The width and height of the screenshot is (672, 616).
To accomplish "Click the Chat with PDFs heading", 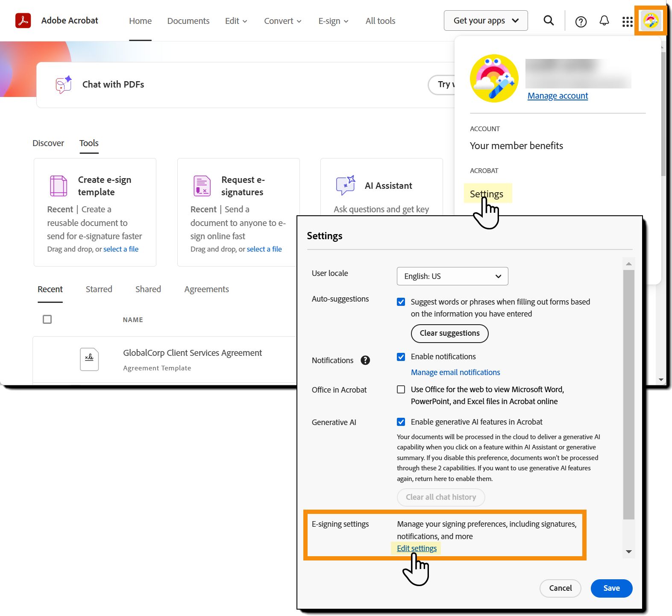I will [113, 85].
